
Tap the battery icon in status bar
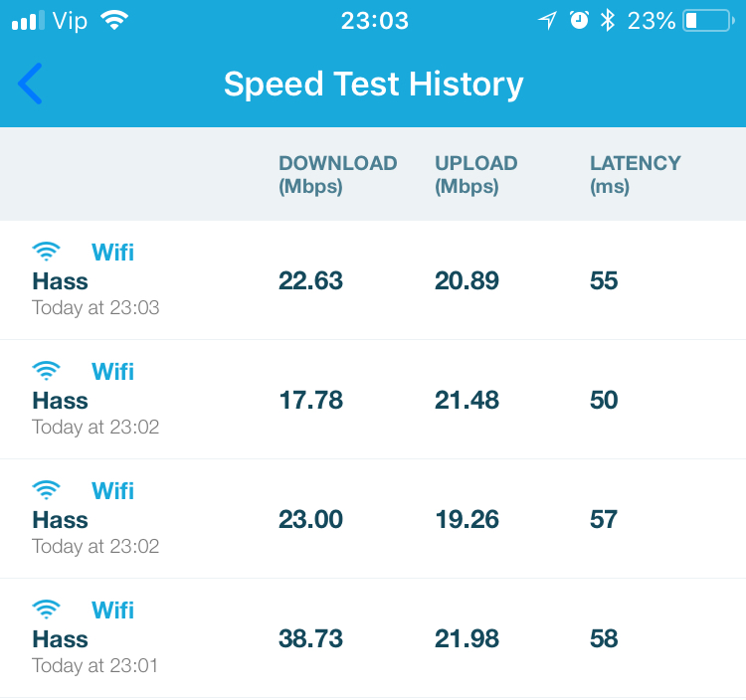(x=706, y=21)
